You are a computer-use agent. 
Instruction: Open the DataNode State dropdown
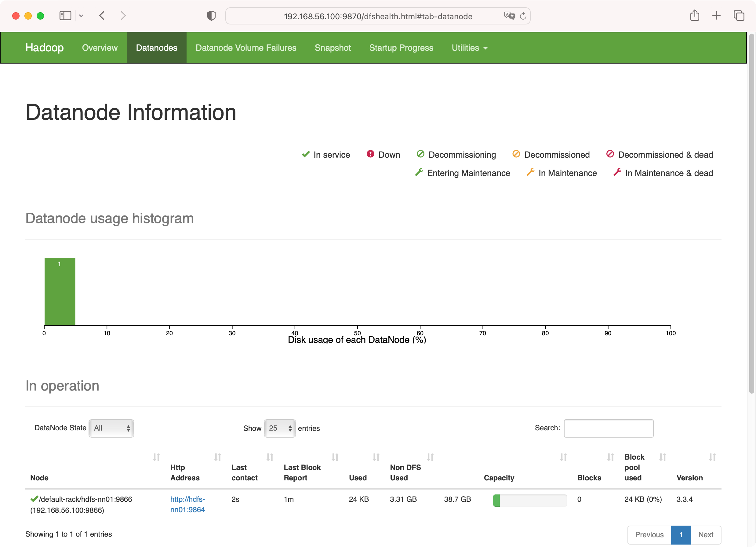click(x=111, y=428)
